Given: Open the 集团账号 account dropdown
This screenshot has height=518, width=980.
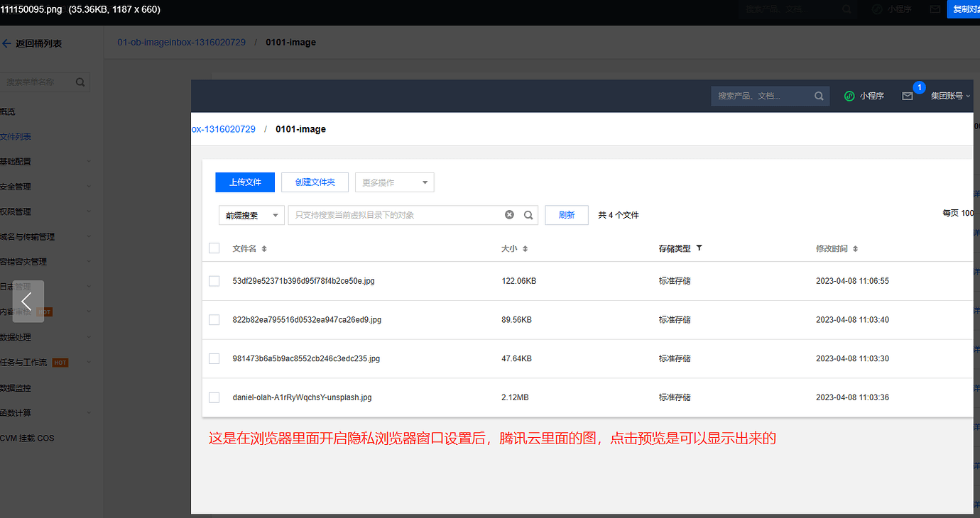Looking at the screenshot, I should click(x=949, y=96).
